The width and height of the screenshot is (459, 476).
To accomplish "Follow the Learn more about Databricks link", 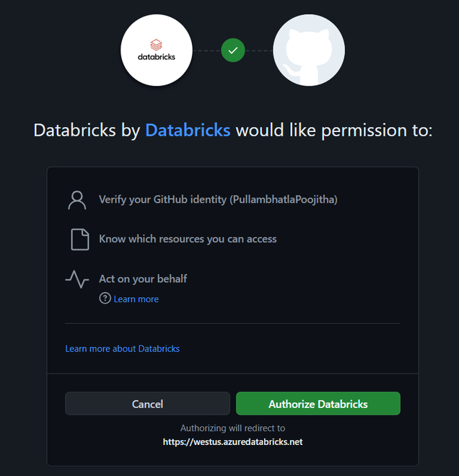I will click(122, 348).
